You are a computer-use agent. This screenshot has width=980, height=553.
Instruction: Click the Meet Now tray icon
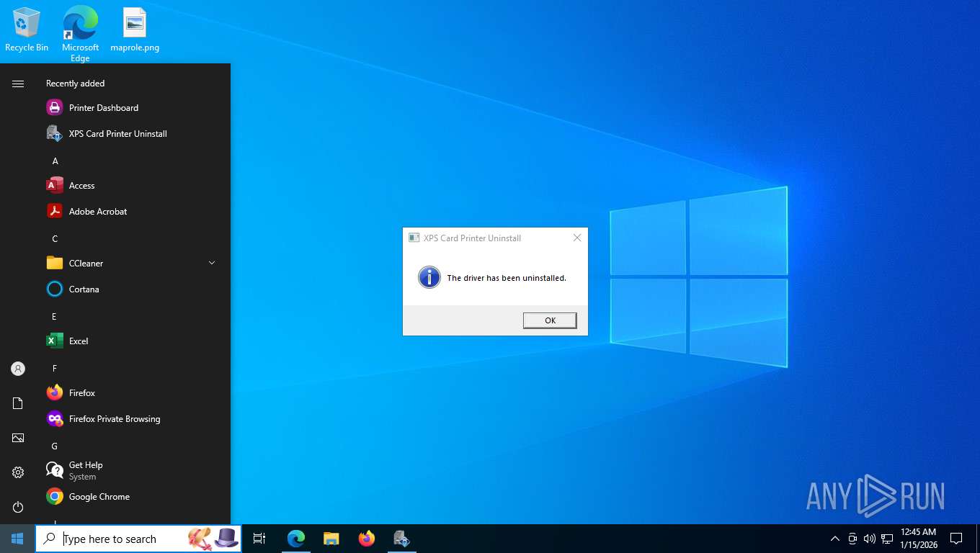[x=852, y=539]
